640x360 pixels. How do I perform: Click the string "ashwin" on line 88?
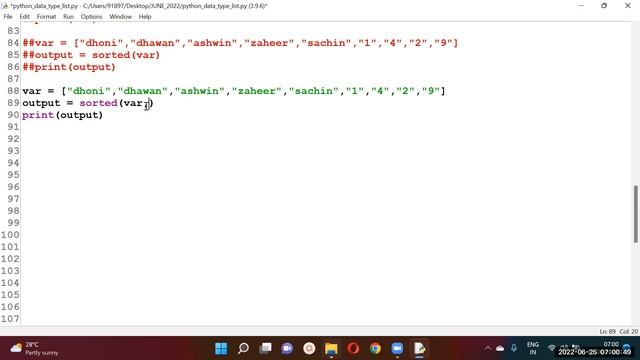pos(200,91)
